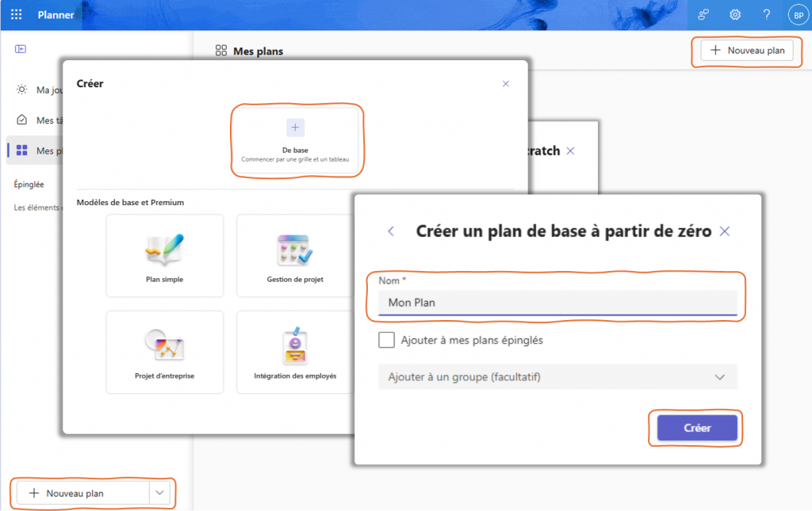The height and width of the screenshot is (511, 812).
Task: Click the purple Créer button
Action: pyautogui.click(x=697, y=428)
